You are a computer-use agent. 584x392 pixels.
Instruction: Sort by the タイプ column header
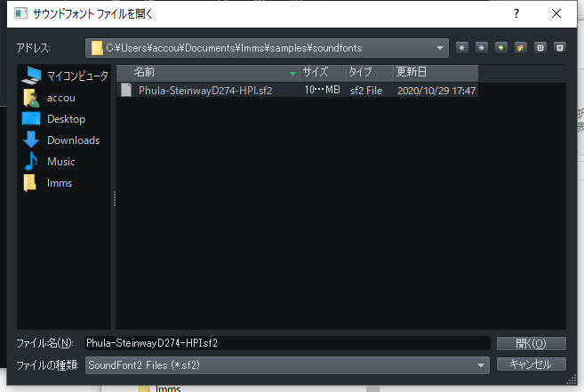coord(370,72)
